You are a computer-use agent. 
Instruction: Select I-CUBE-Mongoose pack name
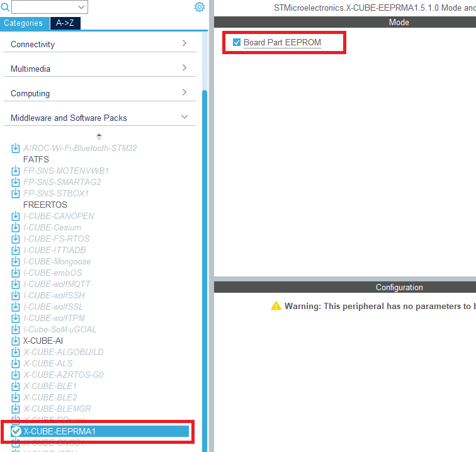click(x=57, y=261)
